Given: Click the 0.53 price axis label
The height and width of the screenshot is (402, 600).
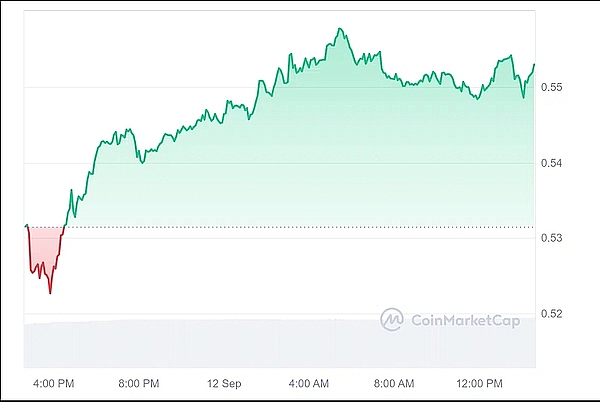Looking at the screenshot, I should (551, 238).
